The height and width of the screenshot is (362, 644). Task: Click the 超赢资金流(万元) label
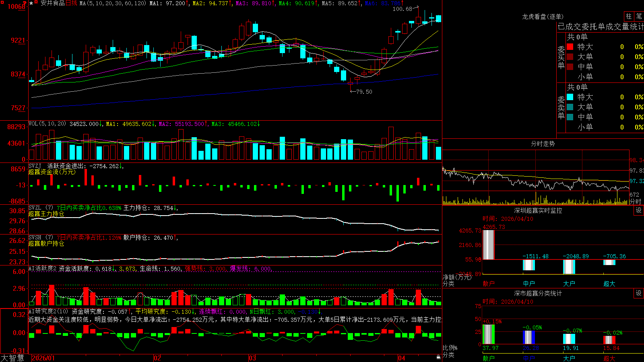(x=52, y=172)
